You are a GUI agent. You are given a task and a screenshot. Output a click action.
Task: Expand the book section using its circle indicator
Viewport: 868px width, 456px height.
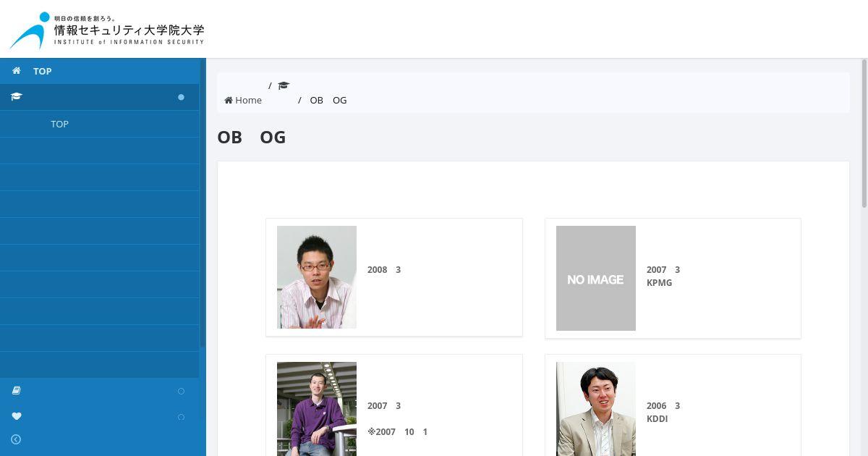pyautogui.click(x=181, y=391)
